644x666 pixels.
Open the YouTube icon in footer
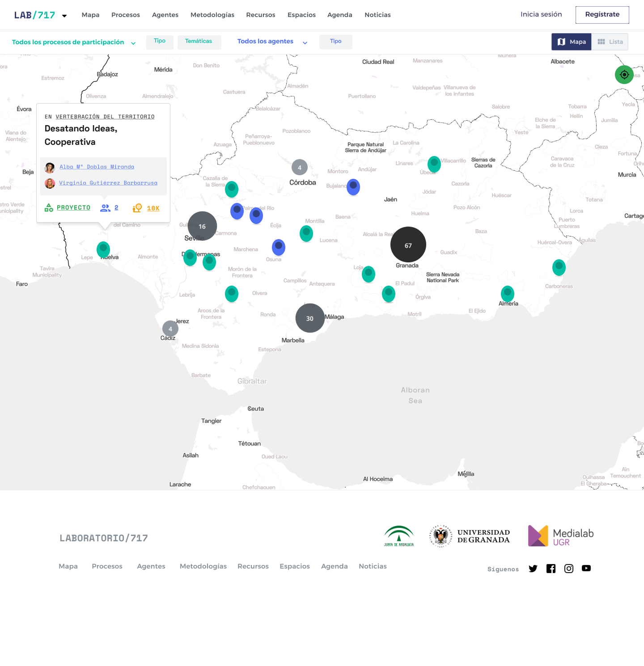coord(586,569)
